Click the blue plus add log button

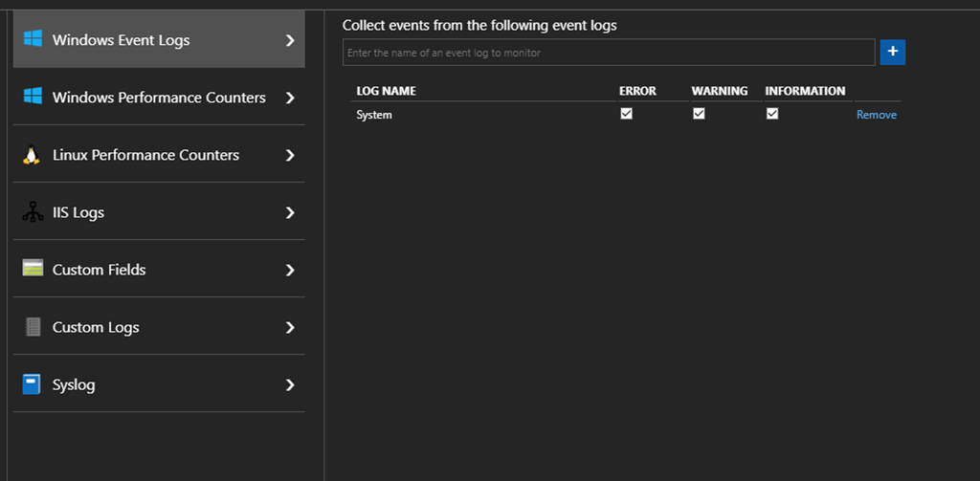pyautogui.click(x=892, y=53)
